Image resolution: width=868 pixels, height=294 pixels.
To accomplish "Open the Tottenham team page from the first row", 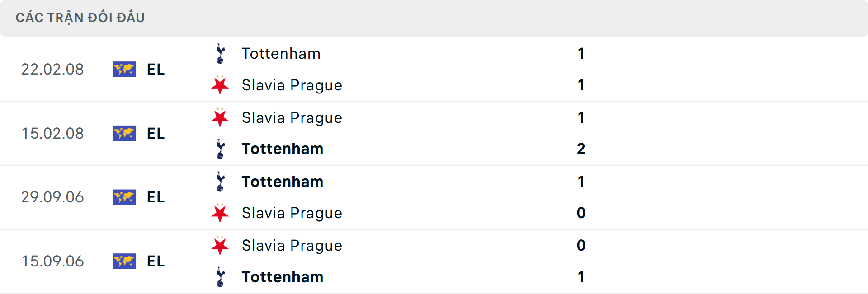I will (280, 53).
